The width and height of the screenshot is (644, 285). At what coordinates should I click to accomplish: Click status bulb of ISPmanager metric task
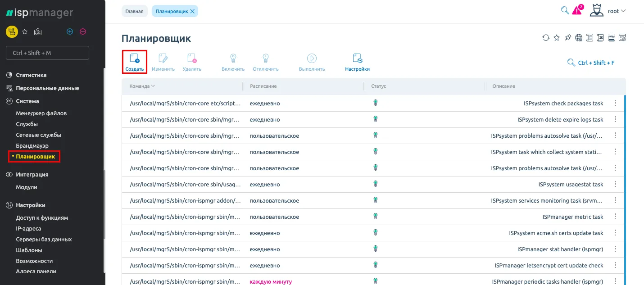[375, 217]
